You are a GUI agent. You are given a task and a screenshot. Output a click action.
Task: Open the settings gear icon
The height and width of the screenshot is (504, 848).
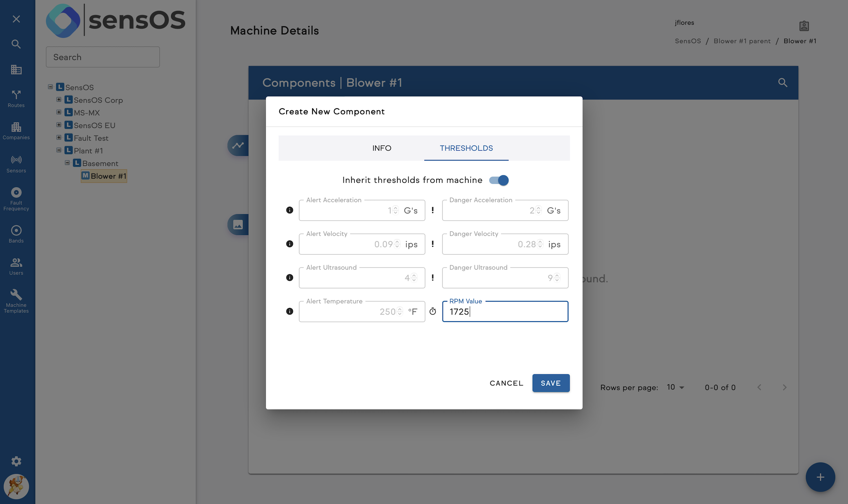point(16,461)
